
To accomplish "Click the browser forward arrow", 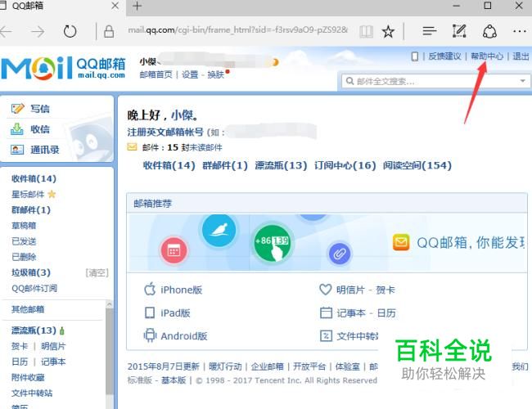I will tap(38, 32).
